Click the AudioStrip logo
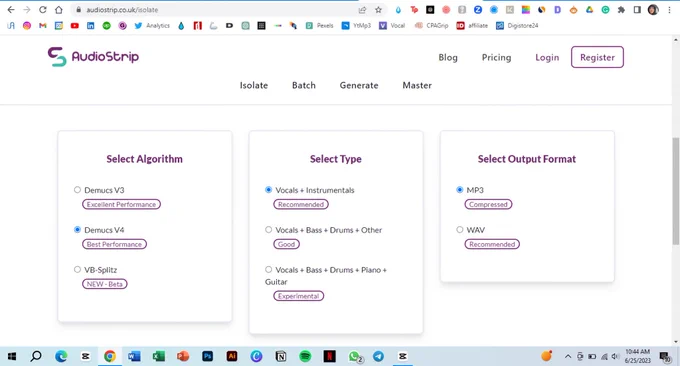This screenshot has width=680, height=366. click(x=93, y=57)
